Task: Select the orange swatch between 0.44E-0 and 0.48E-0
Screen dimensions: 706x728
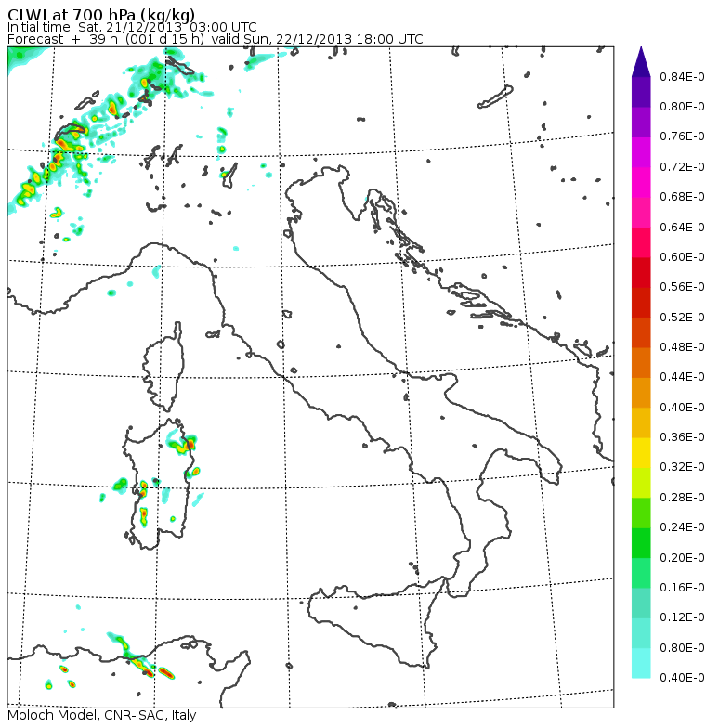Action: [641, 362]
